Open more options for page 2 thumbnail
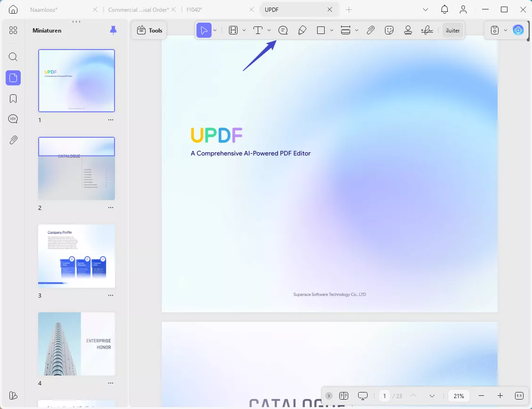 click(x=111, y=208)
